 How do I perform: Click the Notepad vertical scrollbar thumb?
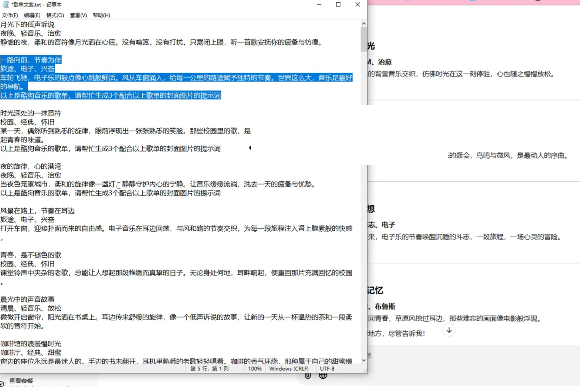click(364, 40)
